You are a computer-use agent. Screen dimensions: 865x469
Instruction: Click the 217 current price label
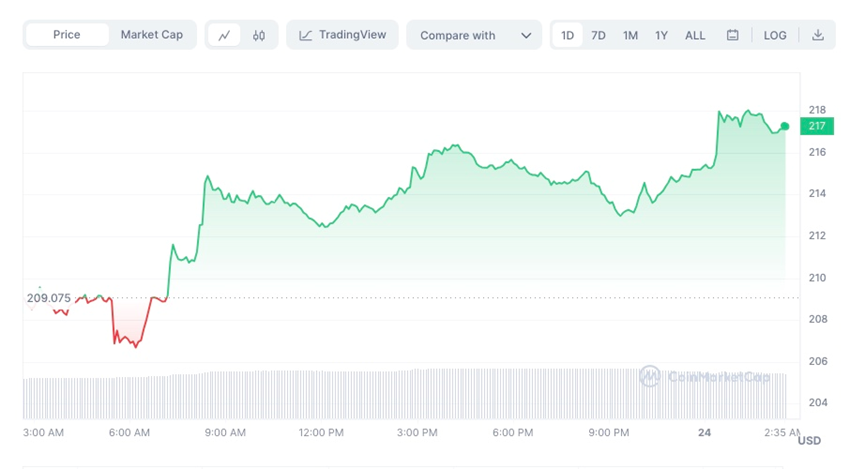817,126
